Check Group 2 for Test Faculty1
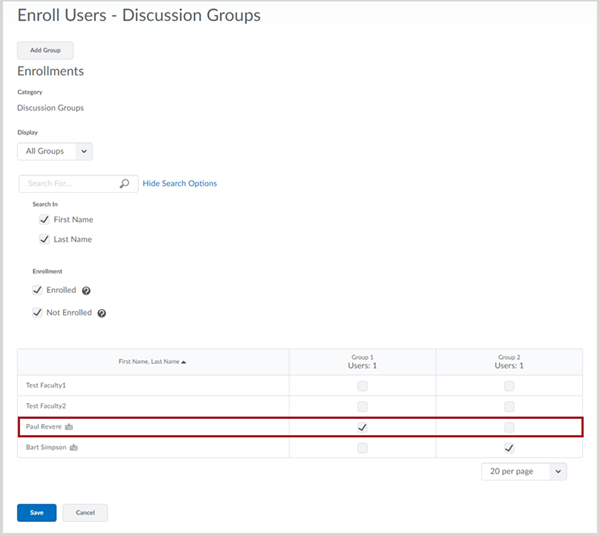 point(509,386)
